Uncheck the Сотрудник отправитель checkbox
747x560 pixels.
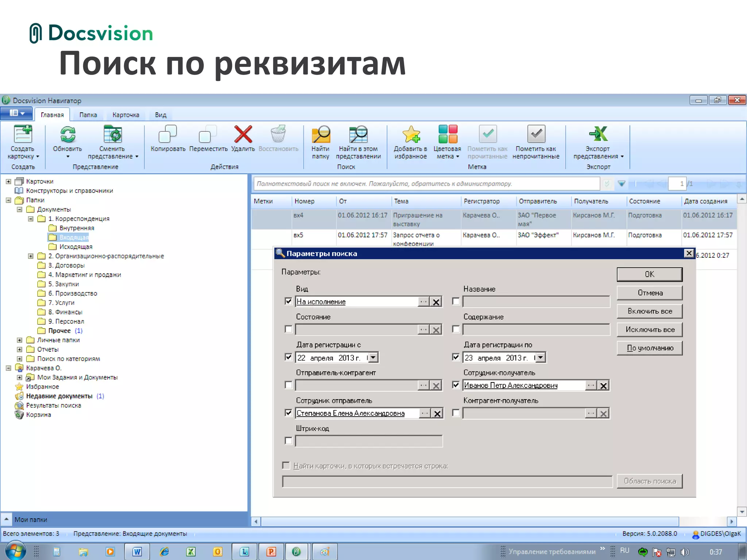pos(288,412)
